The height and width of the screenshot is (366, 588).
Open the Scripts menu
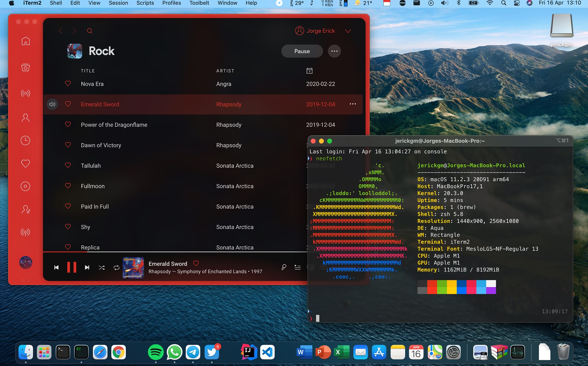point(145,3)
